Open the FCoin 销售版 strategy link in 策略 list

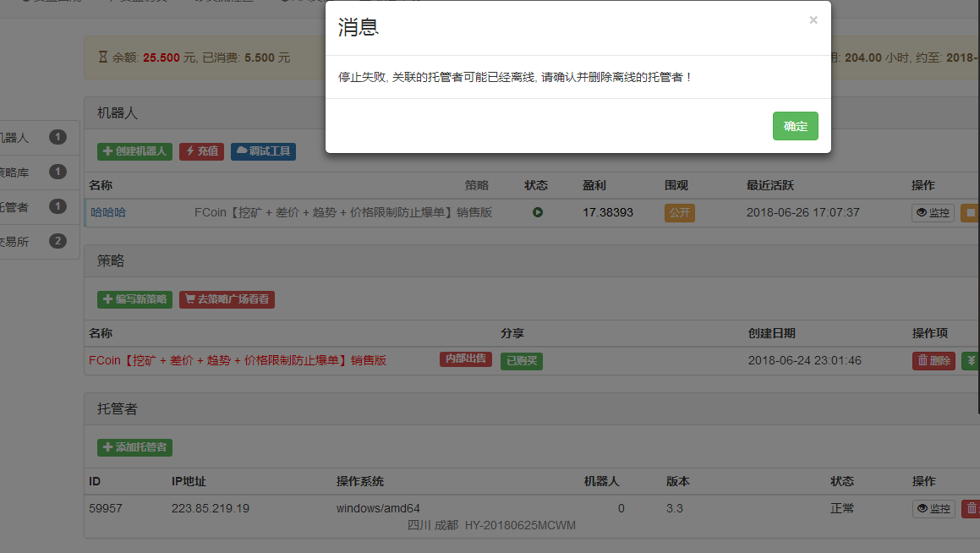pyautogui.click(x=238, y=360)
